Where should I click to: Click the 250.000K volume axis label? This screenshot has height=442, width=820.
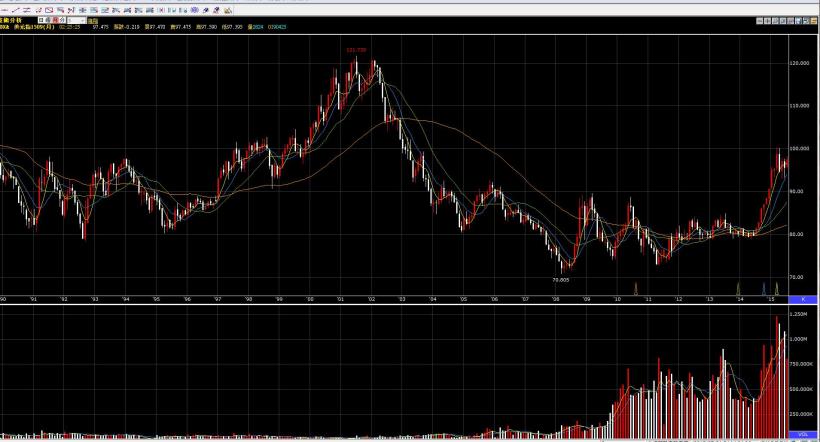tap(801, 414)
